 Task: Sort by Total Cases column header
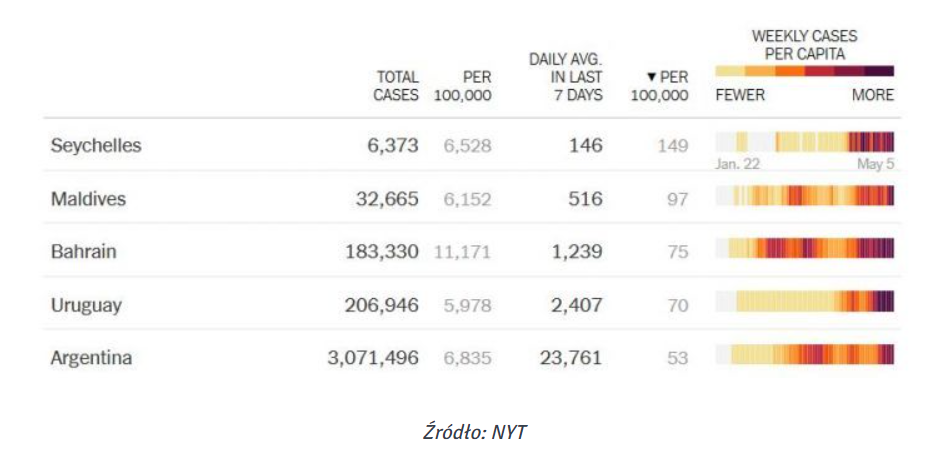[x=396, y=86]
